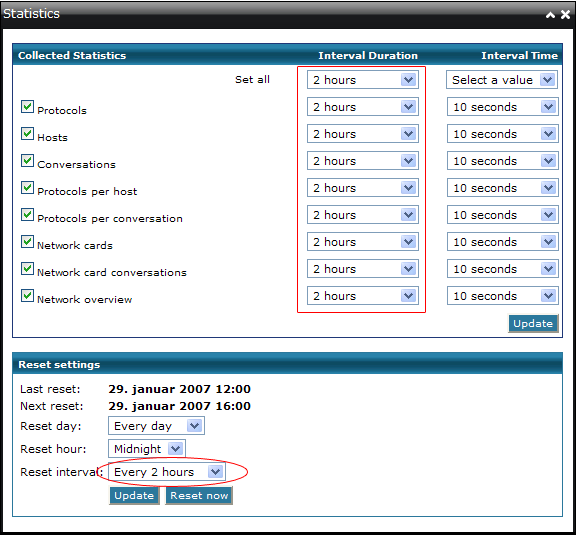This screenshot has height=536, width=577.
Task: Uncheck Protocols per conversation
Action: click(x=27, y=214)
